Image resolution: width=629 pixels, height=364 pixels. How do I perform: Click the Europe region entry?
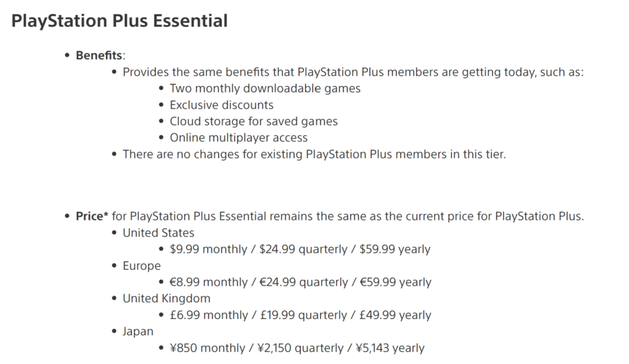coord(142,266)
